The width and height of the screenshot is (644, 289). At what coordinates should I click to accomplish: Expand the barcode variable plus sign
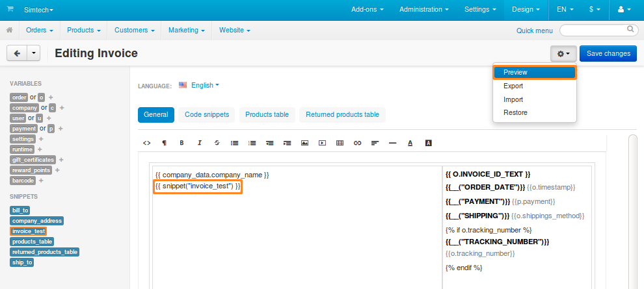point(41,181)
